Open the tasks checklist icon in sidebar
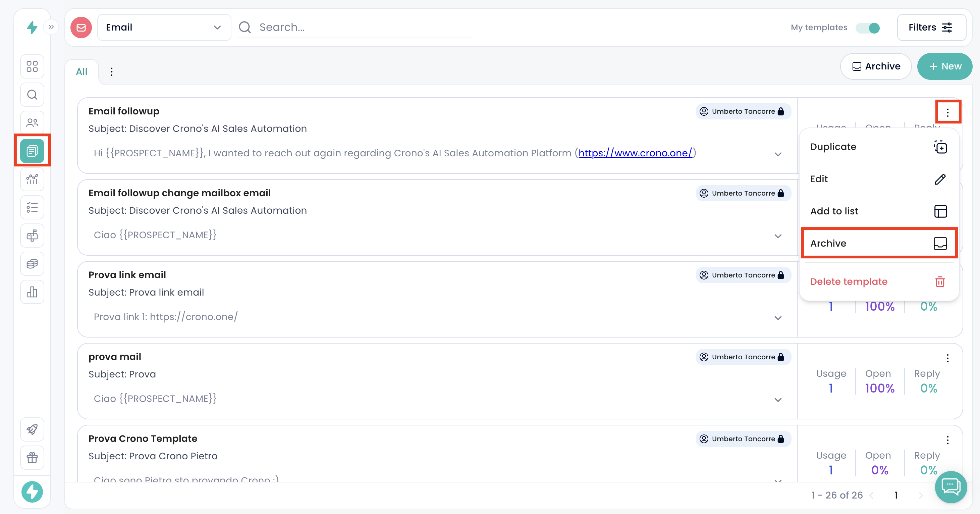The height and width of the screenshot is (514, 980). point(32,207)
